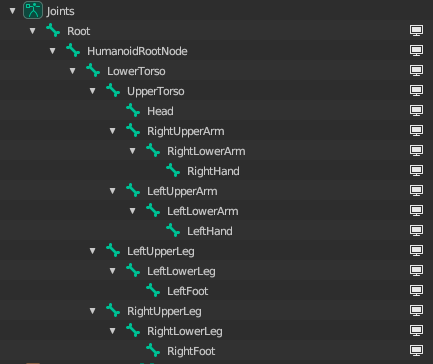Click the Joints armature icon
This screenshot has height=364, width=433.
pos(33,10)
